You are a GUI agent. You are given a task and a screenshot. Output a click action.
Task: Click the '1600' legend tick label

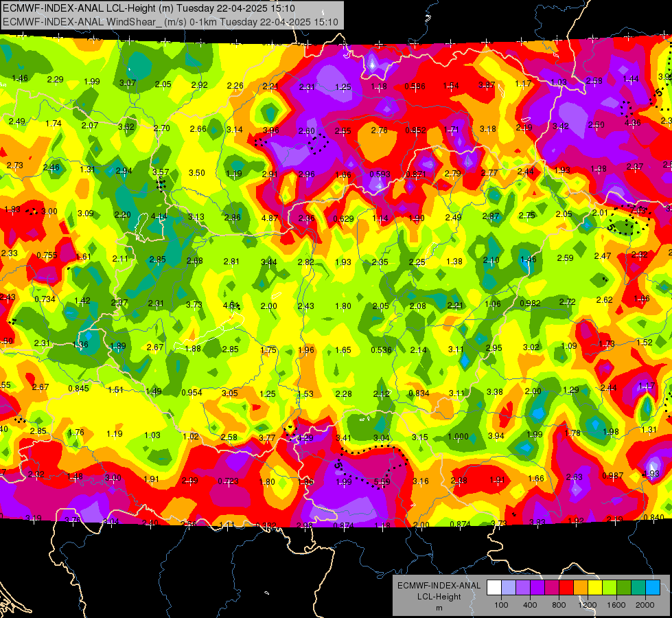click(x=616, y=605)
